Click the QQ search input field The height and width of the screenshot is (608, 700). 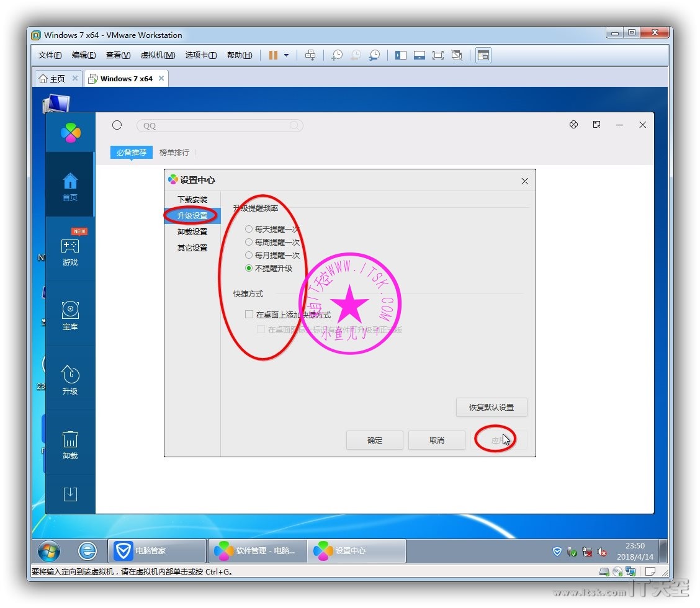pyautogui.click(x=214, y=125)
